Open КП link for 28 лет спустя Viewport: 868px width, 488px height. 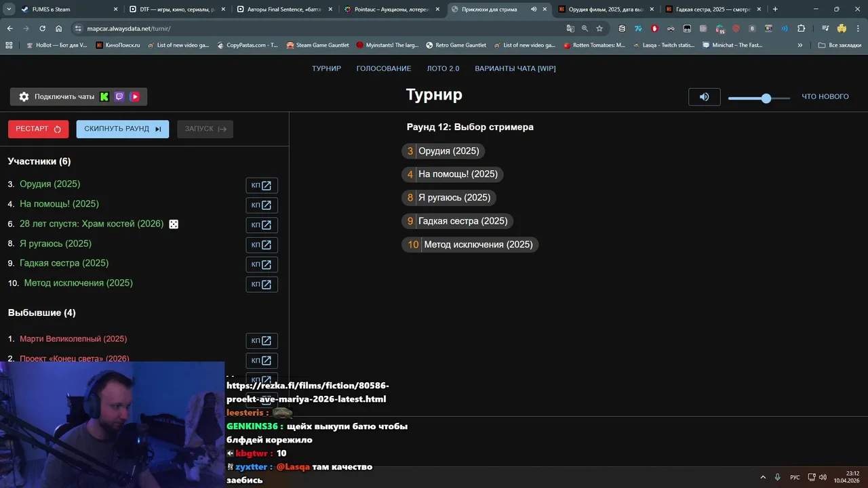[262, 225]
